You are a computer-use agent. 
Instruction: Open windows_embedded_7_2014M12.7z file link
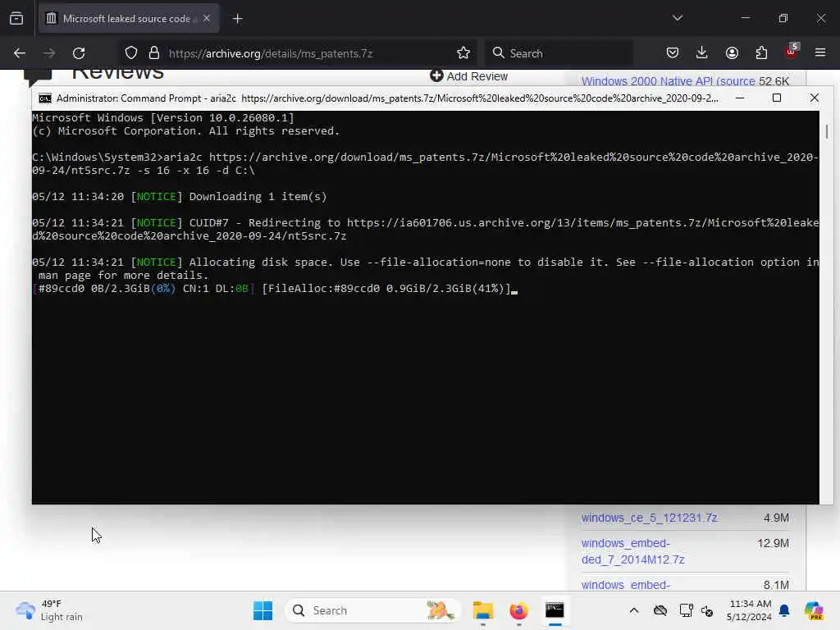point(633,551)
